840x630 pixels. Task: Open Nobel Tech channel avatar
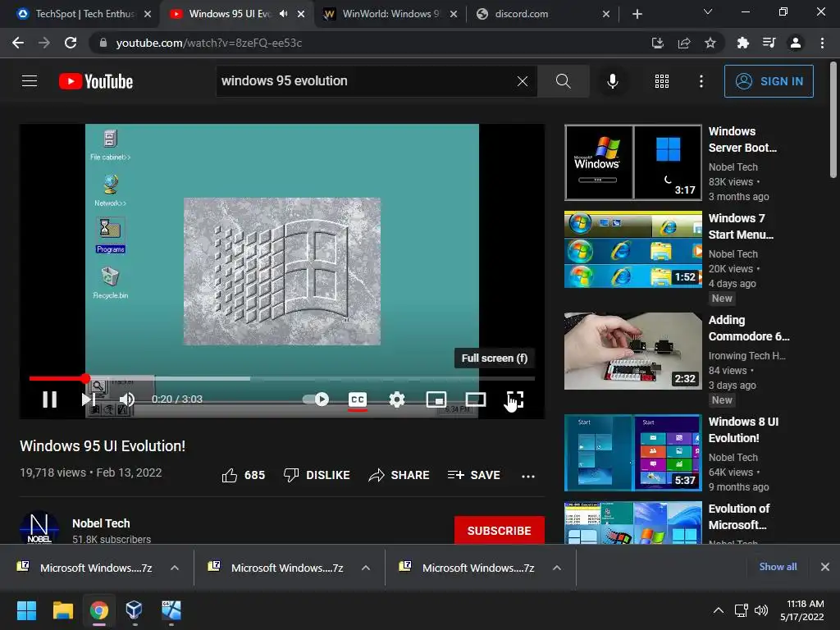point(39,527)
